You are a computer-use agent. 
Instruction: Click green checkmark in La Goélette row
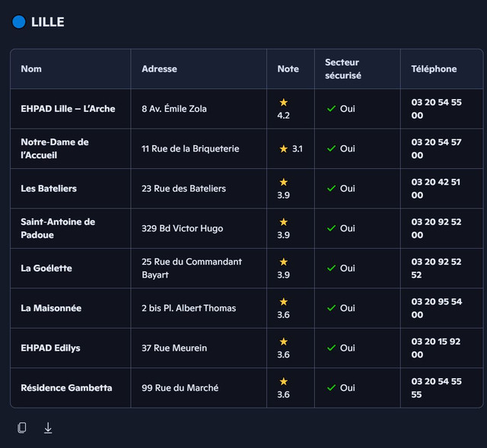point(332,268)
